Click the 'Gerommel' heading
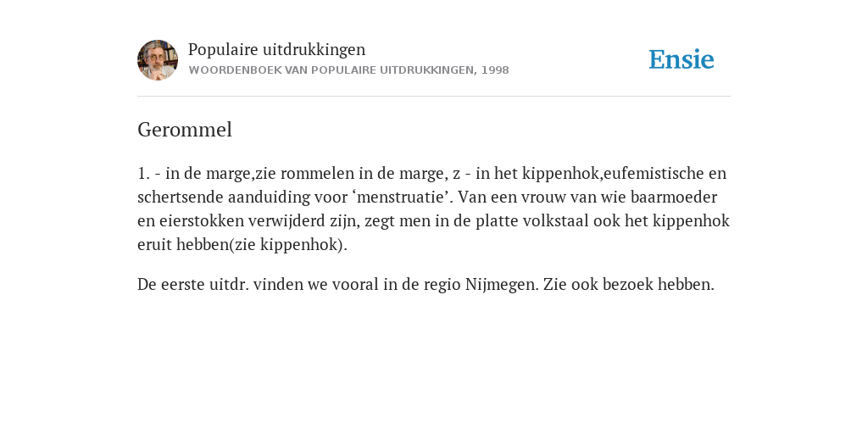This screenshot has height=434, width=868. (185, 130)
